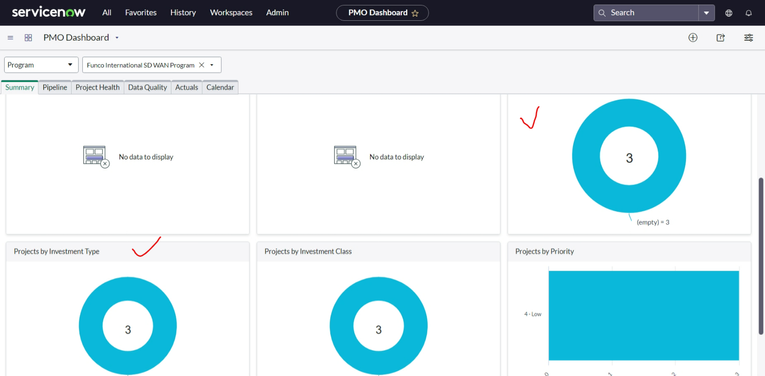Click the 4 - Low priority bar

[x=644, y=316]
